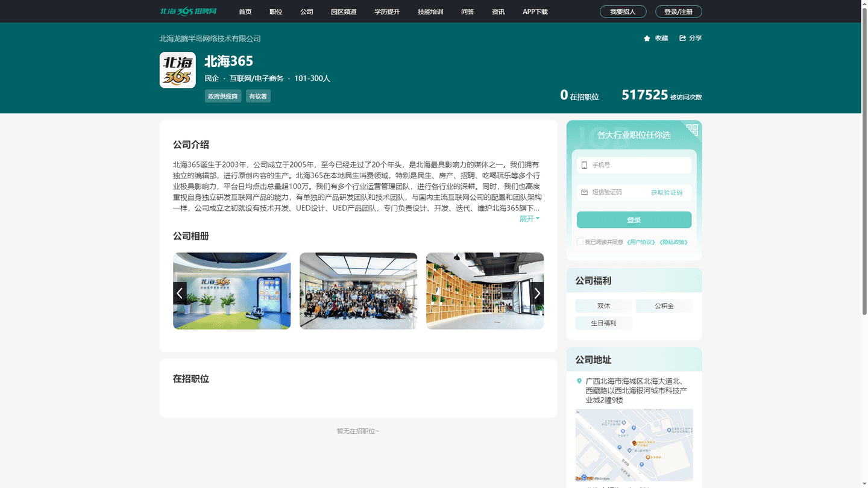This screenshot has height=488, width=868.
Task: Click the star icon beside 收藏
Action: [x=647, y=38]
